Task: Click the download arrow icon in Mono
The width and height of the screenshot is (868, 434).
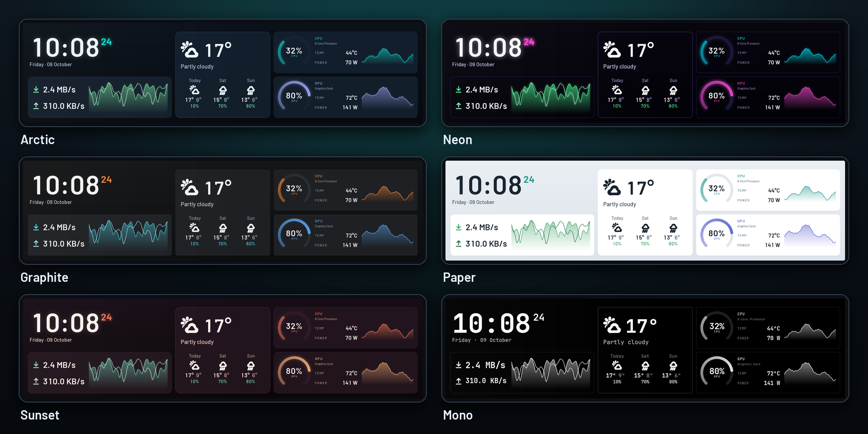Action: pos(459,365)
